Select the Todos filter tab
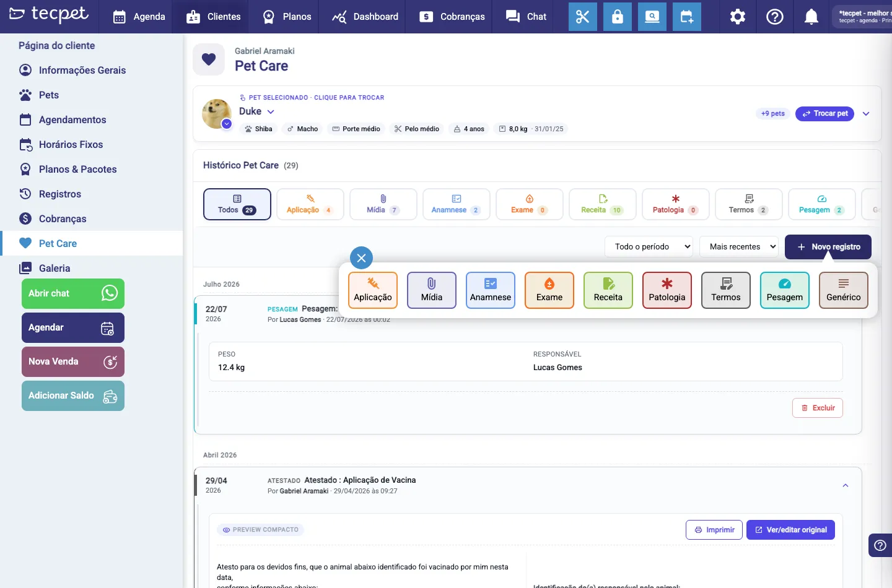892x588 pixels. click(237, 204)
